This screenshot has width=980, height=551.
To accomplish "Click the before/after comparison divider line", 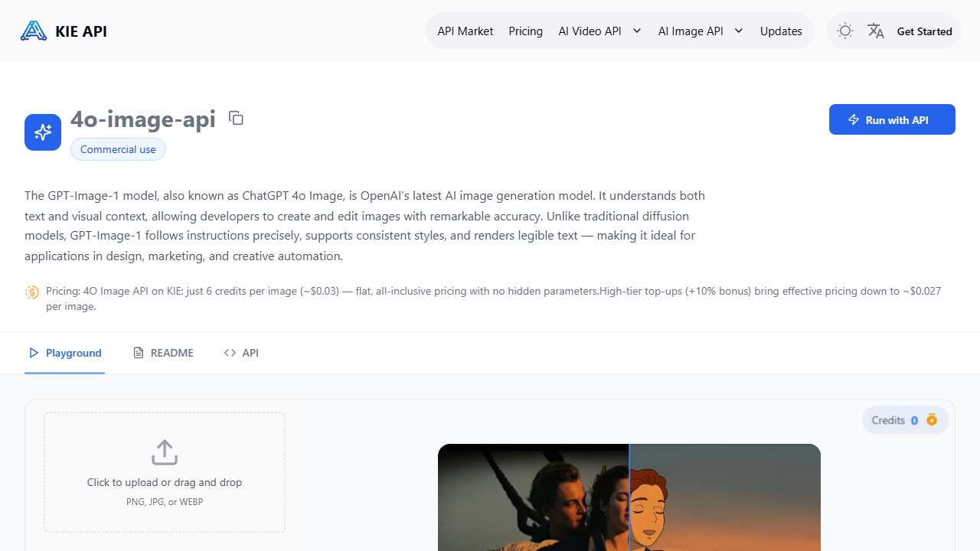I will (629, 497).
